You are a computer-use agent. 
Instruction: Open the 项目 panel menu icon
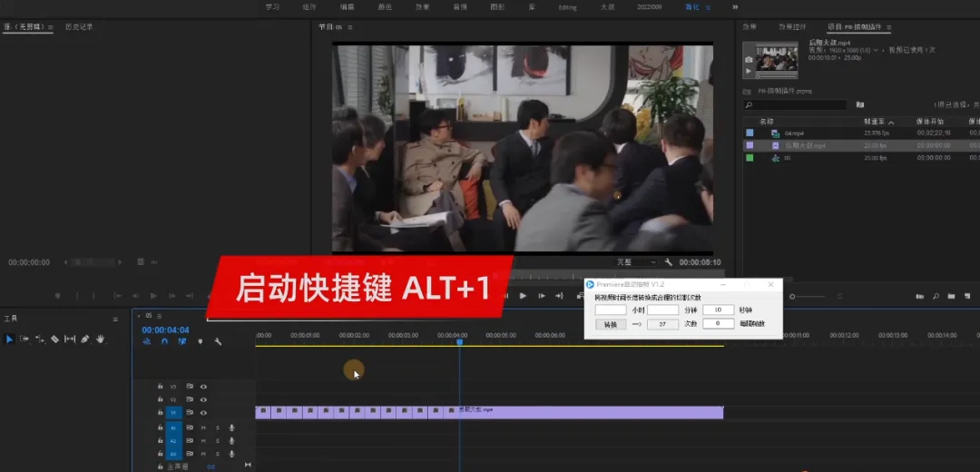coord(888,27)
